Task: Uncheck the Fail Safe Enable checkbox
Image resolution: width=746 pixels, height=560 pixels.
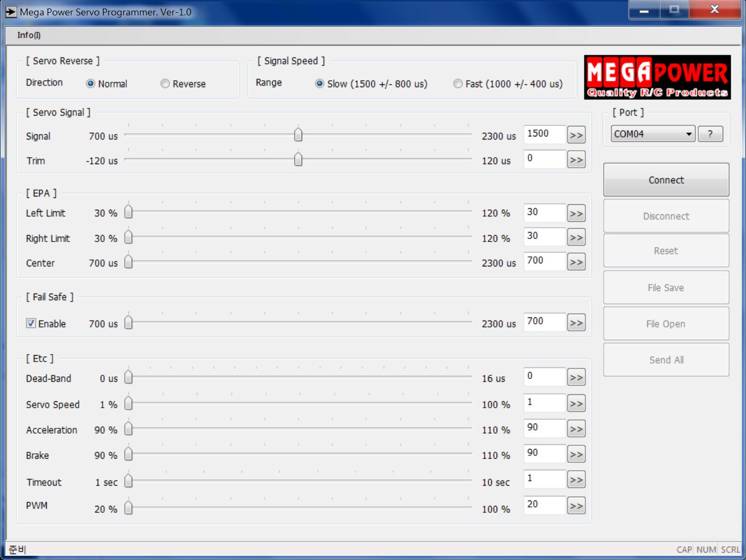Action: pyautogui.click(x=31, y=323)
